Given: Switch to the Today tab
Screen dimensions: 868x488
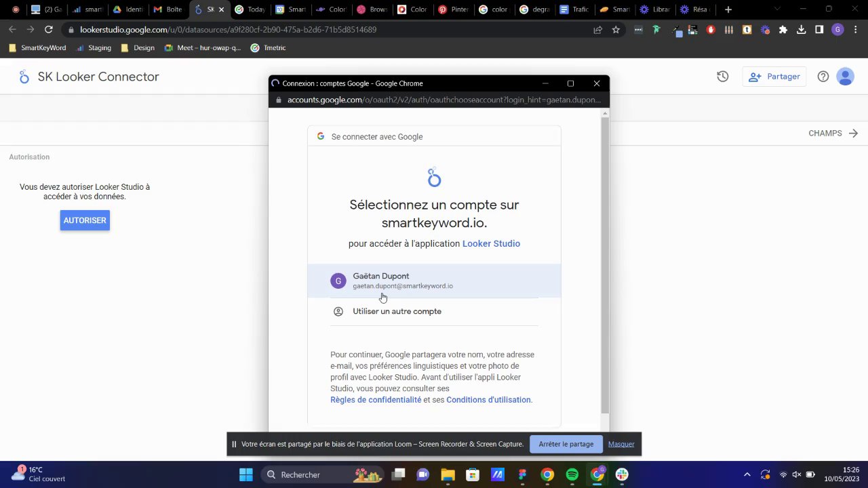Looking at the screenshot, I should tap(250, 9).
